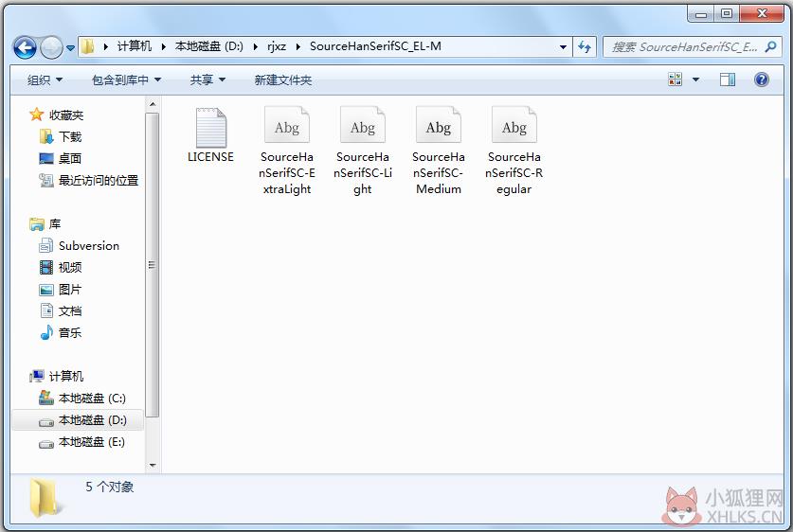This screenshot has width=793, height=532.
Task: Click the 5 个对象 status text
Action: coord(110,487)
